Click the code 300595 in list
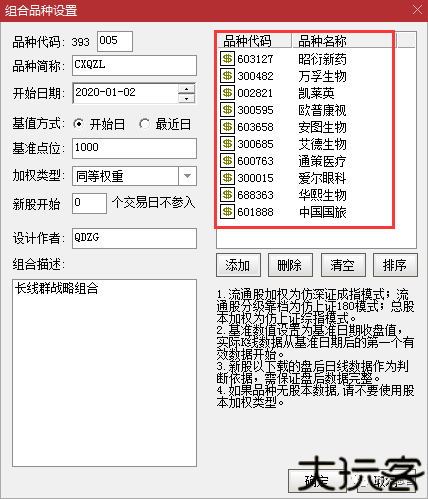The width and height of the screenshot is (428, 499). (x=255, y=110)
